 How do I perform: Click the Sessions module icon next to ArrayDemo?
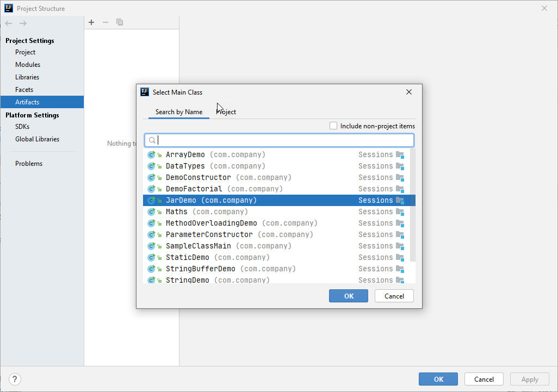pos(401,154)
